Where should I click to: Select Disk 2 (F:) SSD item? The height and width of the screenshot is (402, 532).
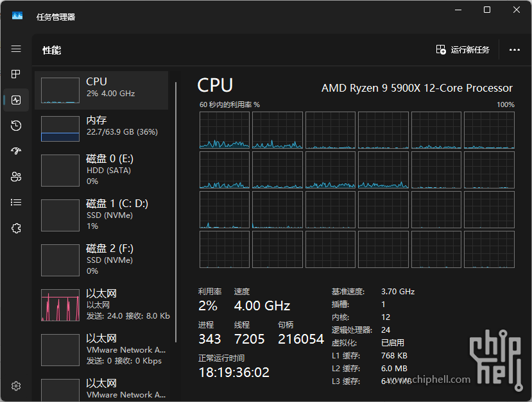pyautogui.click(x=103, y=260)
